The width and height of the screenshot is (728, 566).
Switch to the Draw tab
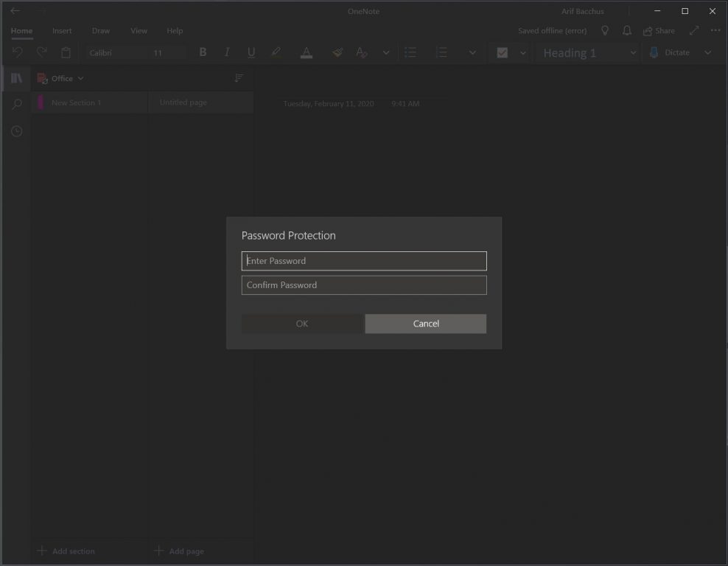click(101, 31)
